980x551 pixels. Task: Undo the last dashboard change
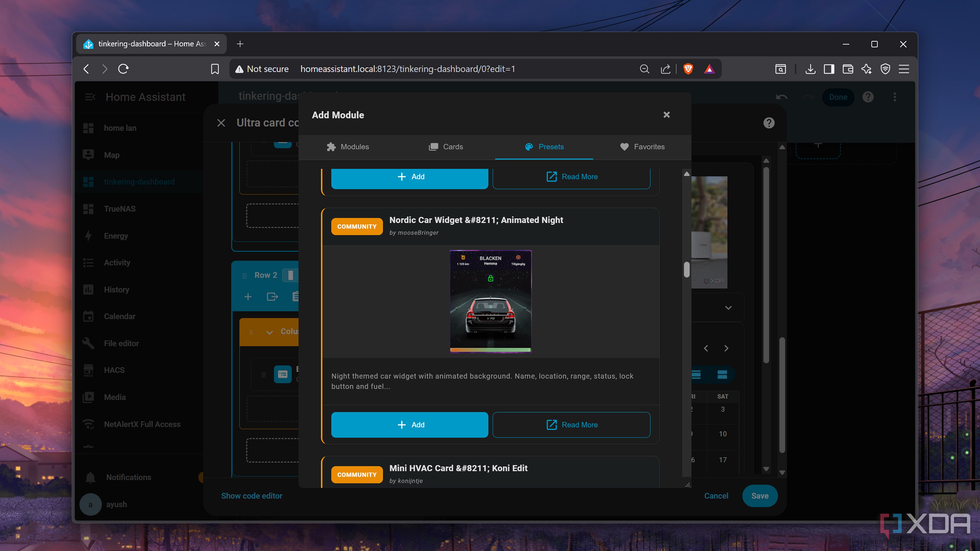[782, 97]
